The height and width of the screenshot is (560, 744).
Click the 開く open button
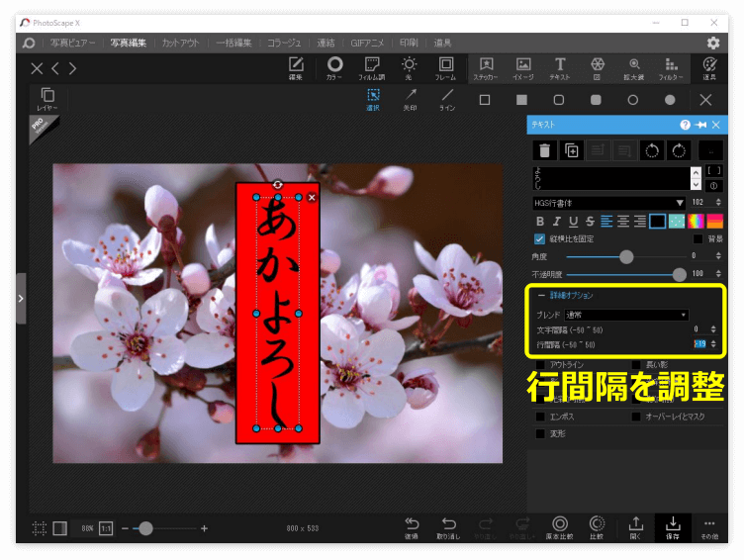tap(635, 527)
